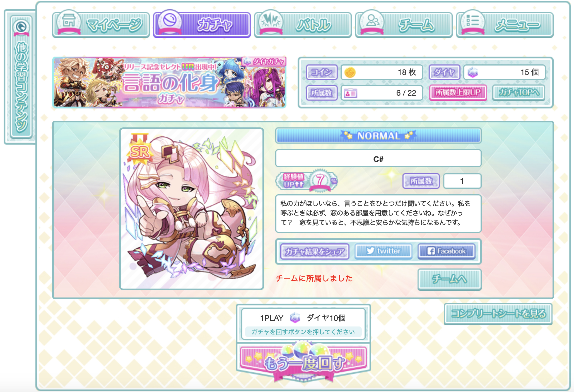View the コンプリートシートを見る sheet

tap(498, 314)
